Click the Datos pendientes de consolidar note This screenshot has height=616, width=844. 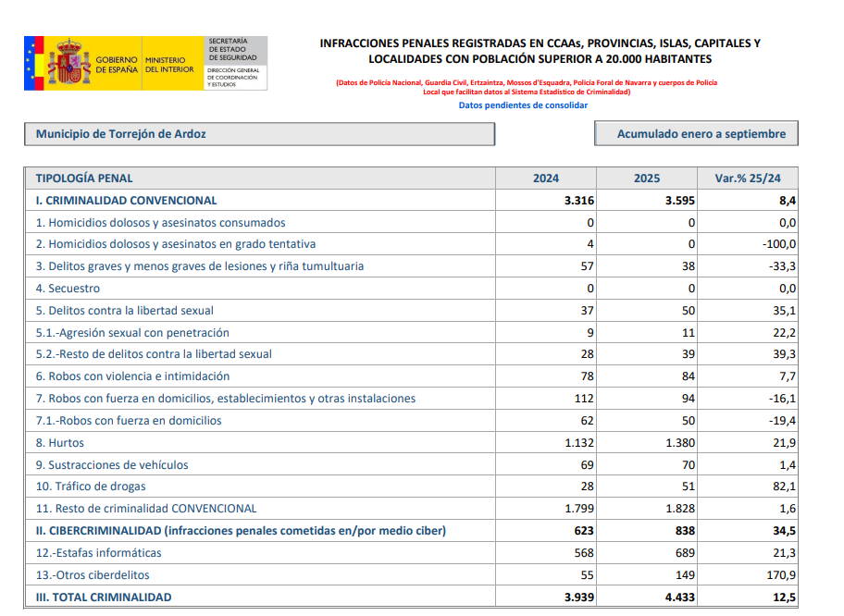pyautogui.click(x=523, y=105)
